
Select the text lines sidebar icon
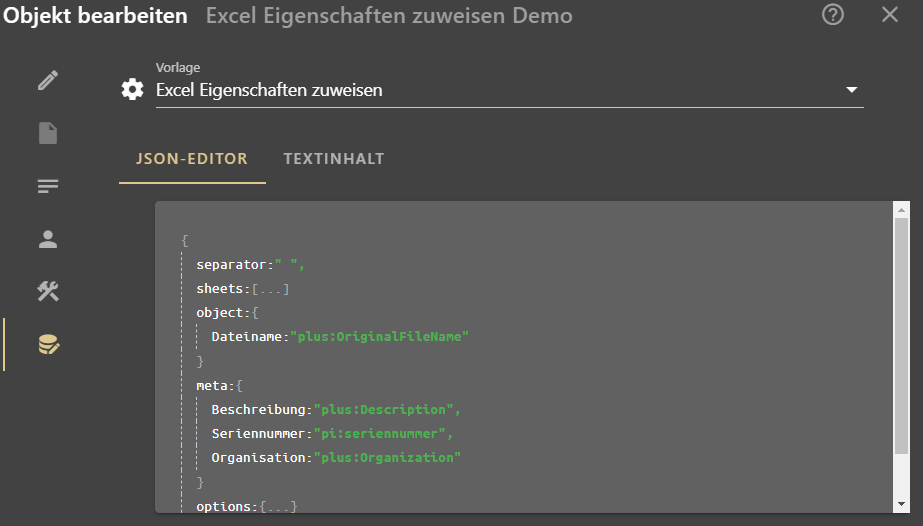pyautogui.click(x=48, y=186)
